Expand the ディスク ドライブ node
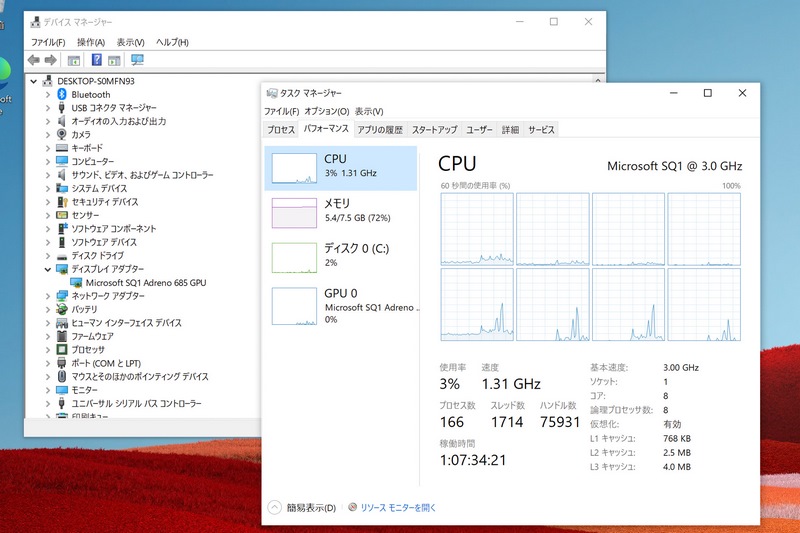 coord(48,256)
